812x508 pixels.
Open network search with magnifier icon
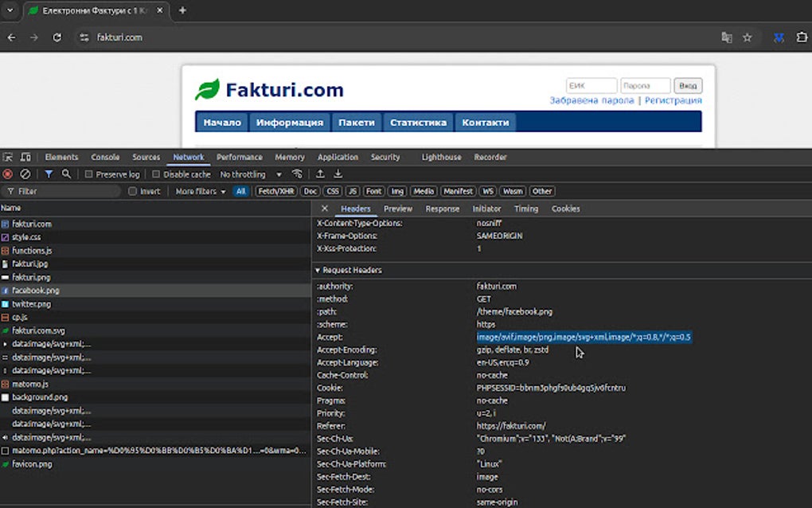(67, 174)
